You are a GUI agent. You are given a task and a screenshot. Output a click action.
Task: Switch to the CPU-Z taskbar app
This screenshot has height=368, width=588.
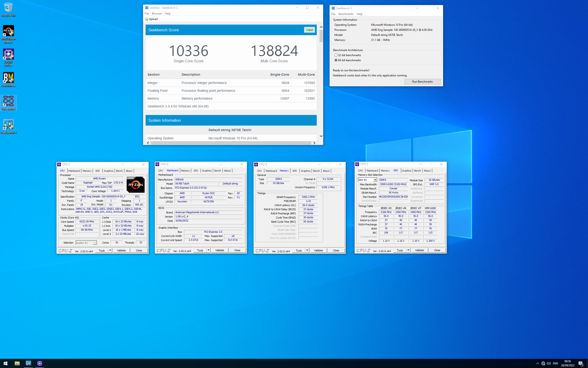(x=40, y=363)
